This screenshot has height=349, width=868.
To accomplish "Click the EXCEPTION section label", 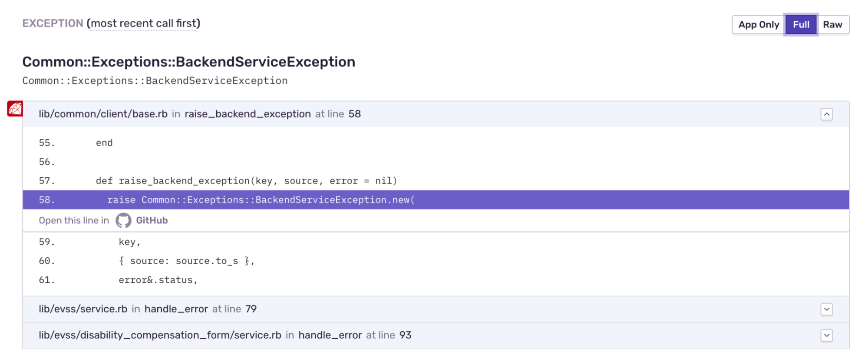I will point(53,23).
